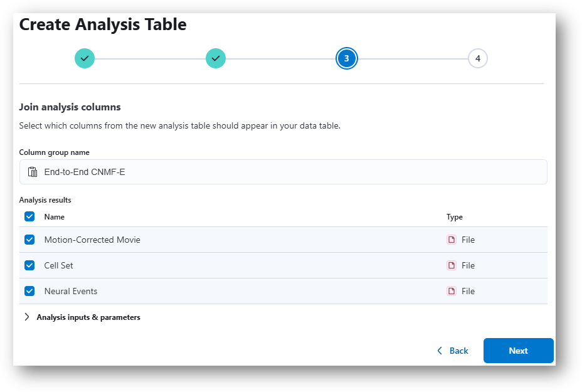Uncheck the Motion-Corrected Movie checkbox
582x392 pixels.
[x=29, y=240]
